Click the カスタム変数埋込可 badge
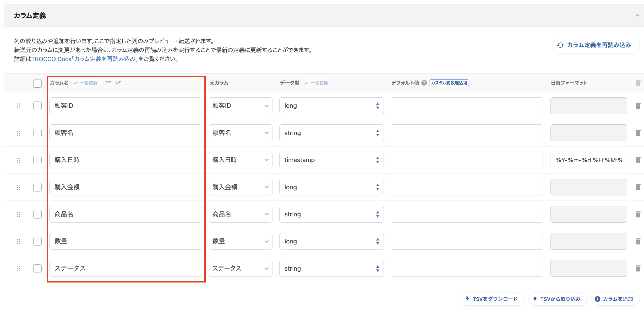The height and width of the screenshot is (309, 644). [x=449, y=83]
